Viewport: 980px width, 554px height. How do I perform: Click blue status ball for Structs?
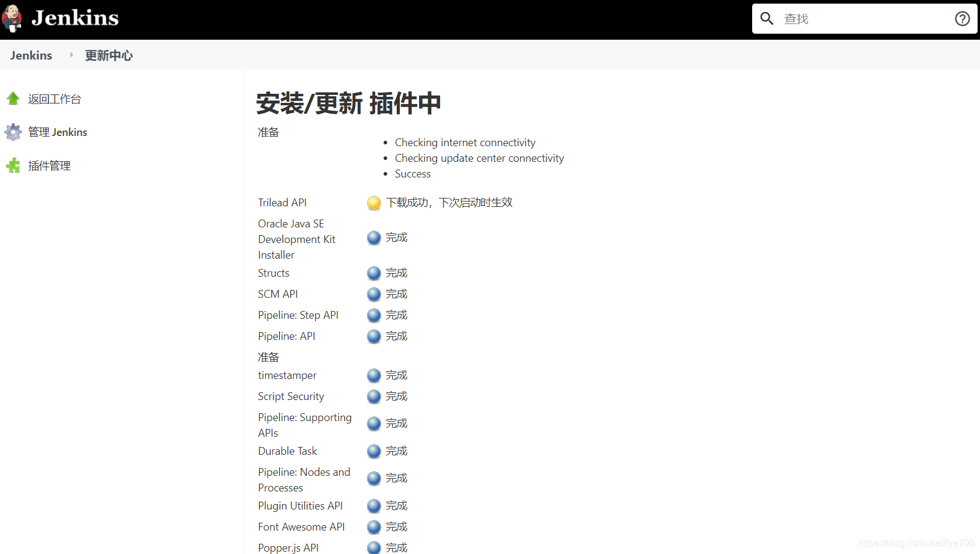374,274
